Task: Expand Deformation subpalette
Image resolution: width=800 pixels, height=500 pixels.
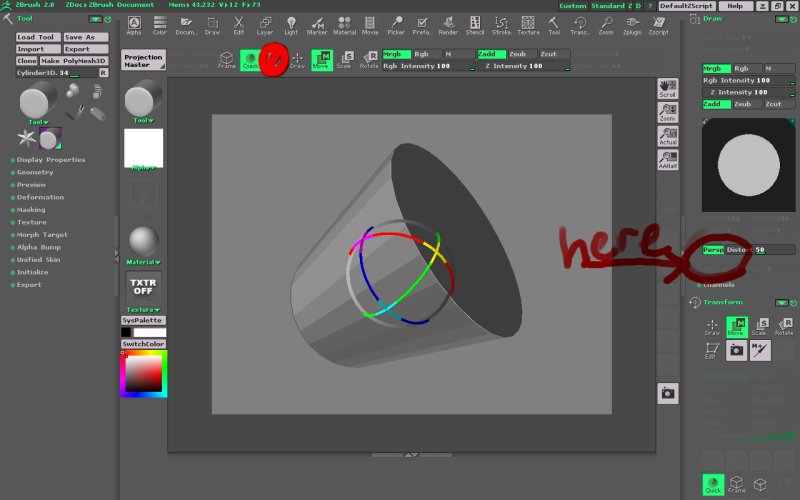Action: point(40,197)
